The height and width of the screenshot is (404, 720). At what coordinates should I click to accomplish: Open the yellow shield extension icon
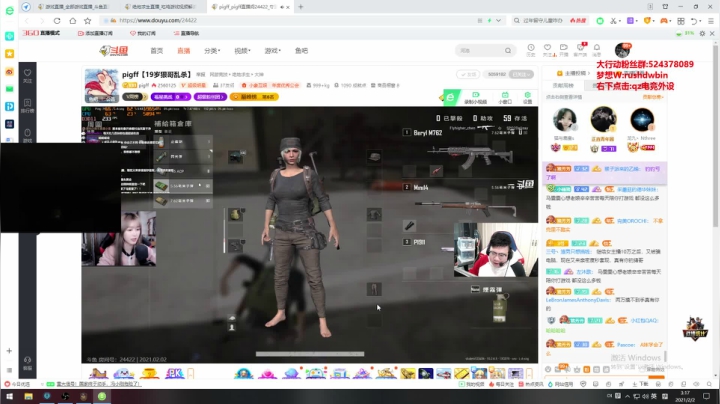(647, 21)
